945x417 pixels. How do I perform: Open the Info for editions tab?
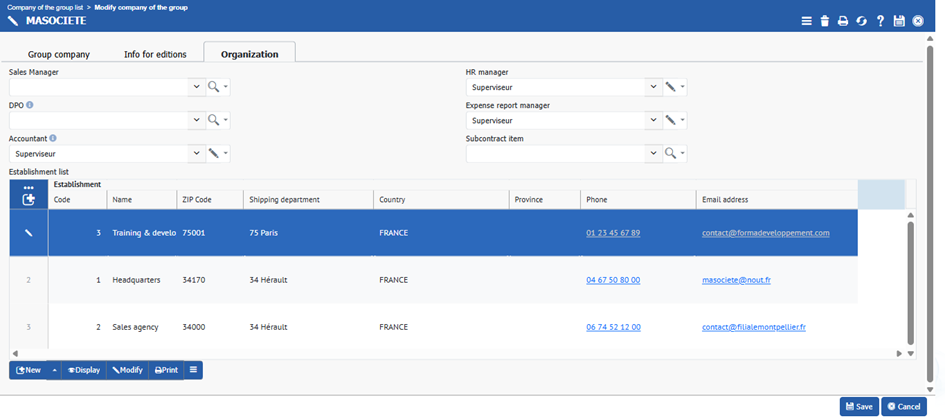(155, 54)
